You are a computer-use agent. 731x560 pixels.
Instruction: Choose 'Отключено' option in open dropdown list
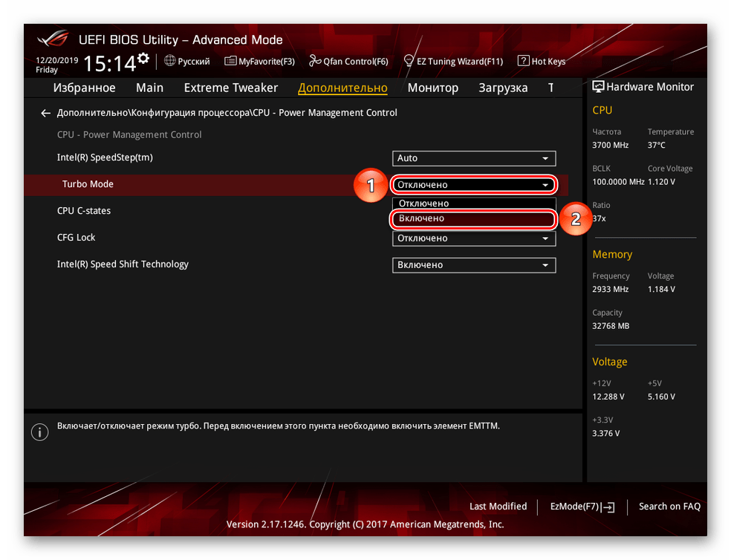tap(473, 204)
